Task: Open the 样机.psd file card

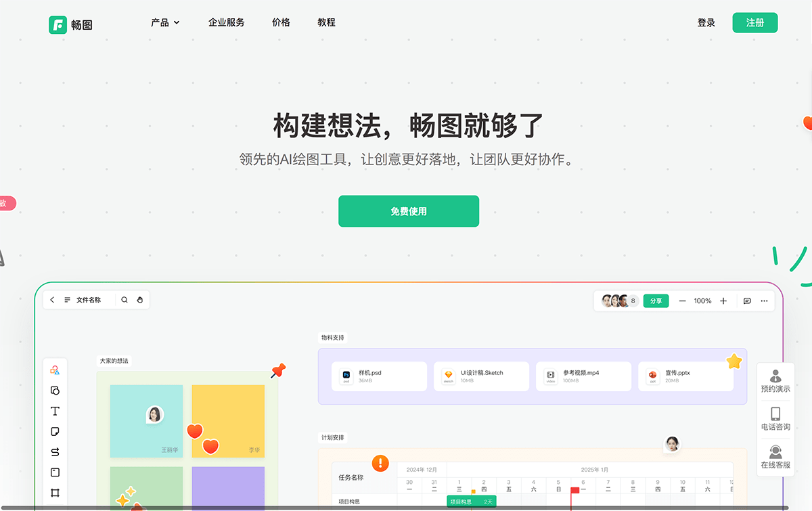Action: pos(379,376)
